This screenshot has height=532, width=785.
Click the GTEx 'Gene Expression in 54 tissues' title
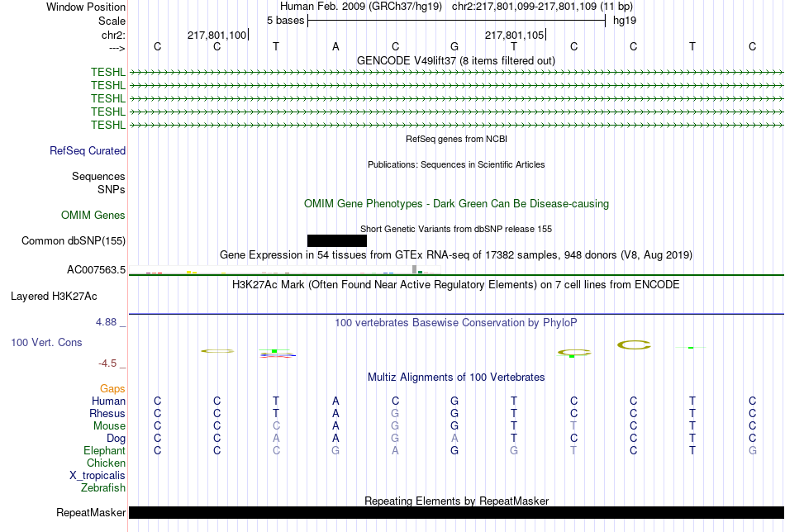pos(456,254)
